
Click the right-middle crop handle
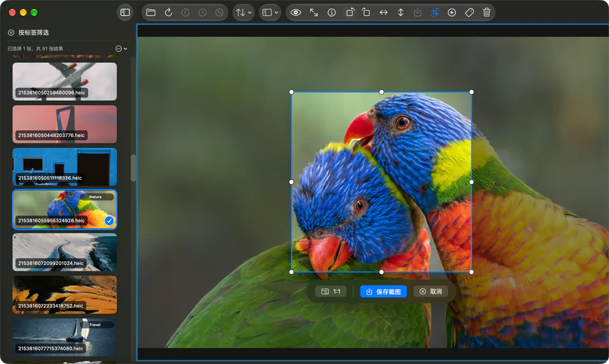pos(471,182)
